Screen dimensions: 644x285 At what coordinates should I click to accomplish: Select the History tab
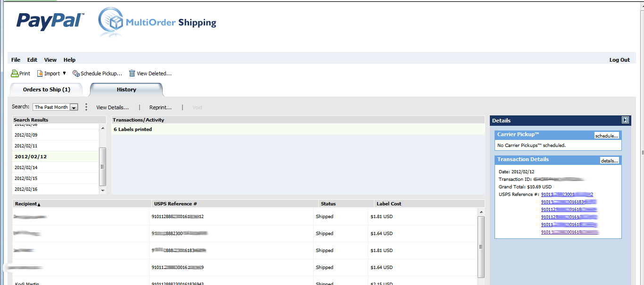tap(126, 90)
